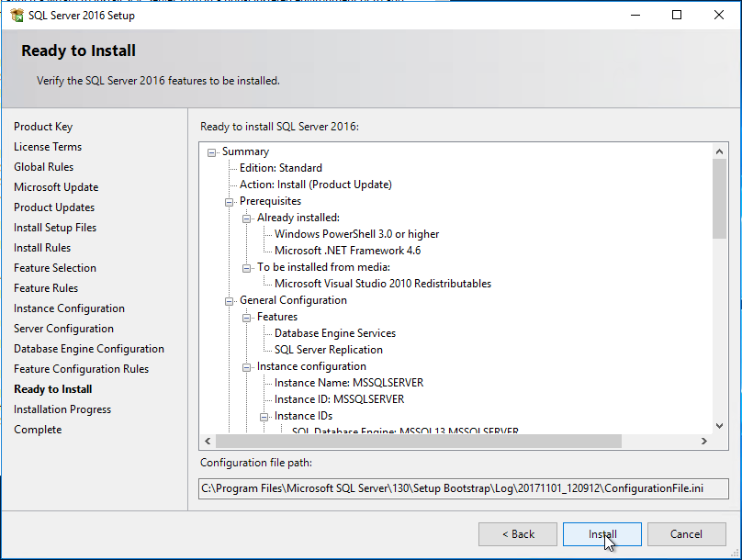Select the Features tree label
The image size is (742, 560).
[x=276, y=317]
